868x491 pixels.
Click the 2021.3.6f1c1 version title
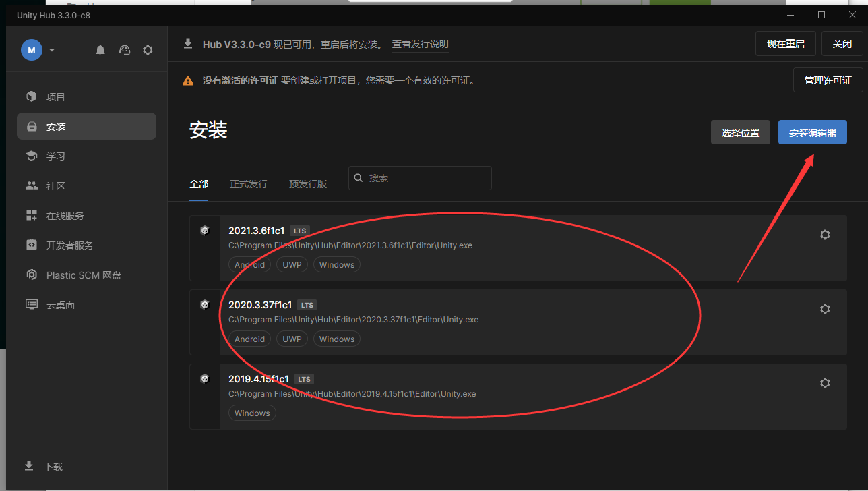[x=257, y=231]
